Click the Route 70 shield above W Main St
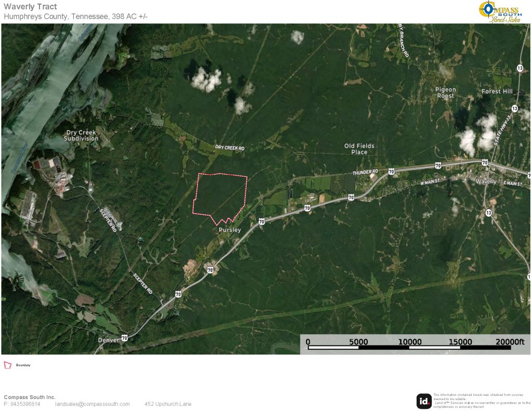 click(438, 165)
